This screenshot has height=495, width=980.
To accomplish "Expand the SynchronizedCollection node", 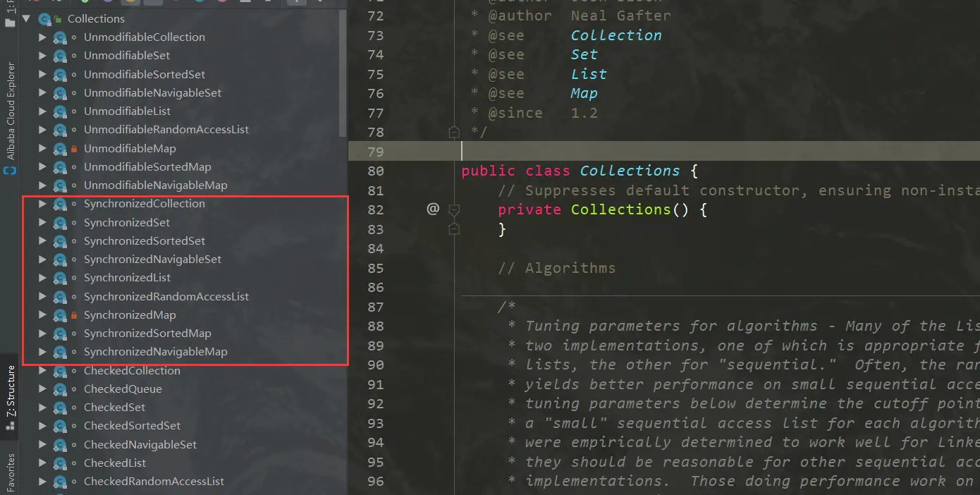I will coord(42,204).
